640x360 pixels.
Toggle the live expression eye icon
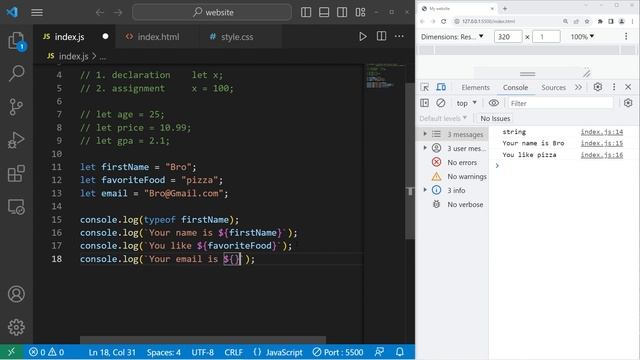[x=493, y=103]
